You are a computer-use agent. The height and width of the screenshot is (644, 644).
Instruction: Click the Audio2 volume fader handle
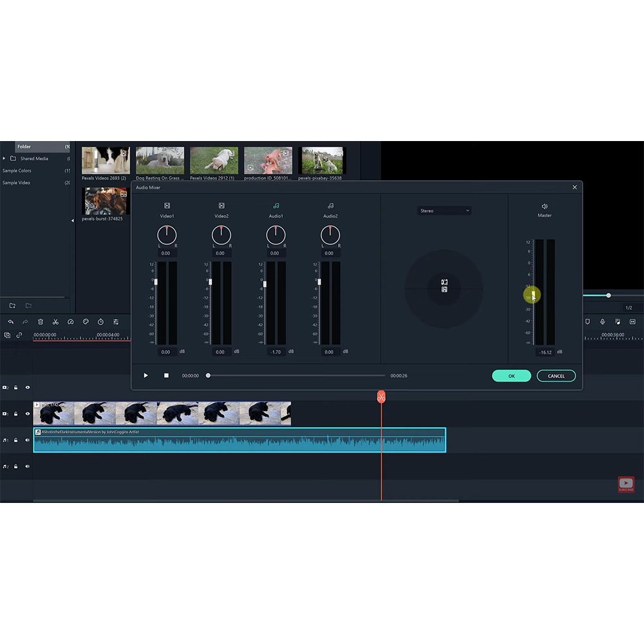tap(319, 282)
